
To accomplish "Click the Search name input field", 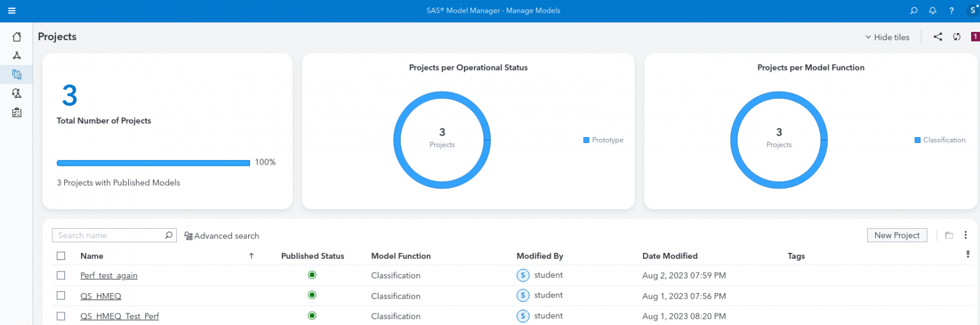I will [x=108, y=235].
